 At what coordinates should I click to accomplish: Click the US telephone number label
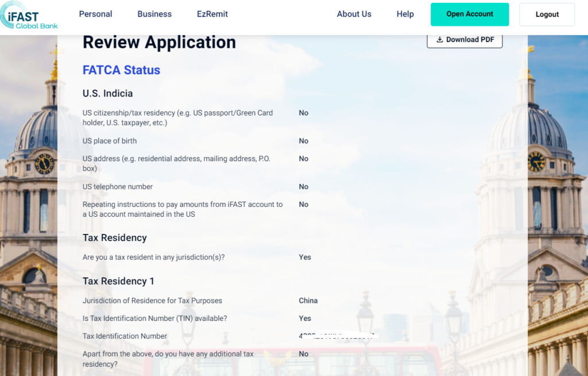pos(117,187)
